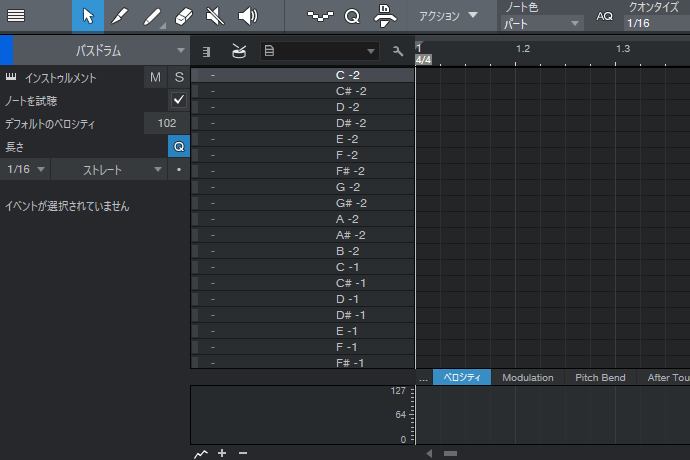Viewport: 690px width, 460px height.
Task: Open the アクション dropdown menu
Action: click(445, 16)
